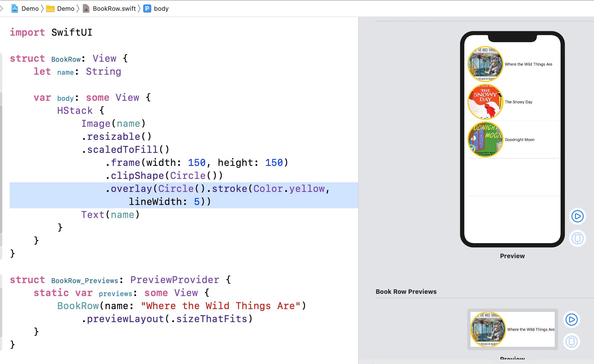Screen dimensions: 594x364
Task: Click the Book Row preview thumbnail
Action: 512,330
